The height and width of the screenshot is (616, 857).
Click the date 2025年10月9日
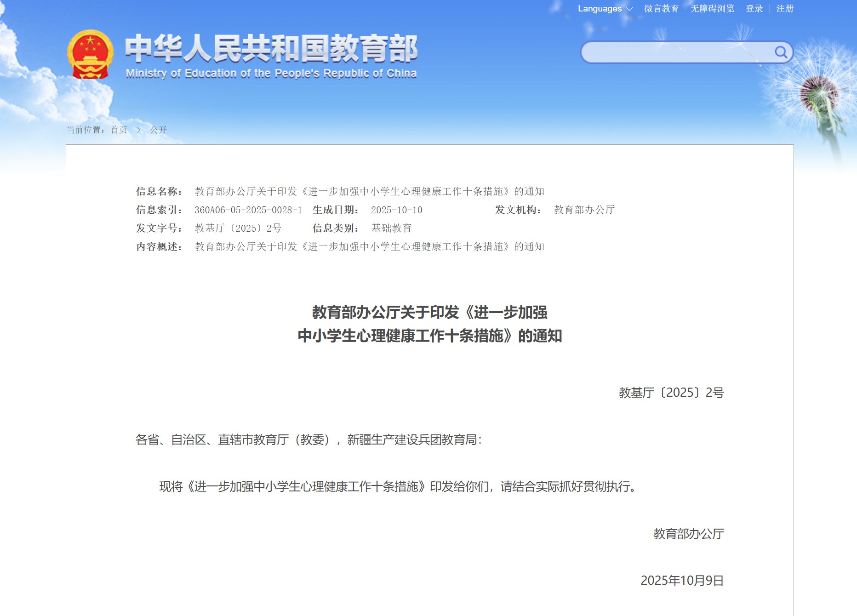click(x=682, y=581)
